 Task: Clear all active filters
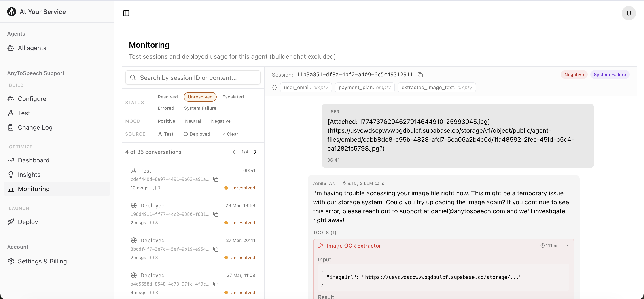(230, 134)
